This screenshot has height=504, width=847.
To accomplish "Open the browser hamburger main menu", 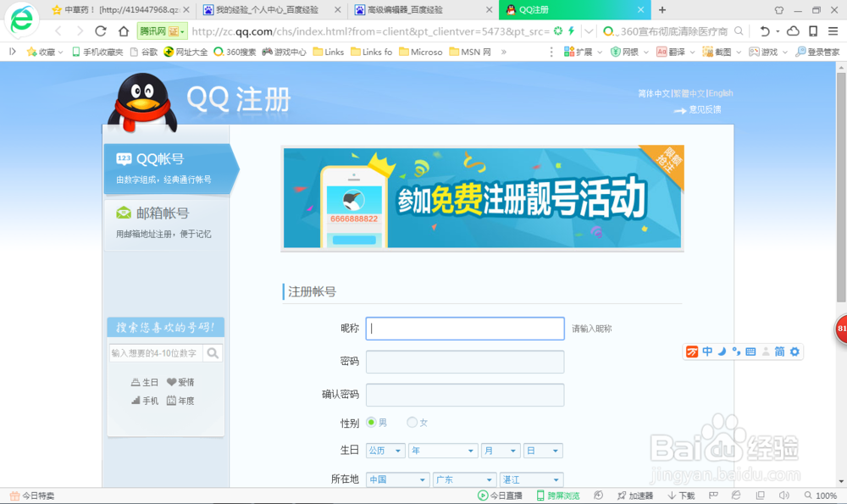I will tap(833, 31).
